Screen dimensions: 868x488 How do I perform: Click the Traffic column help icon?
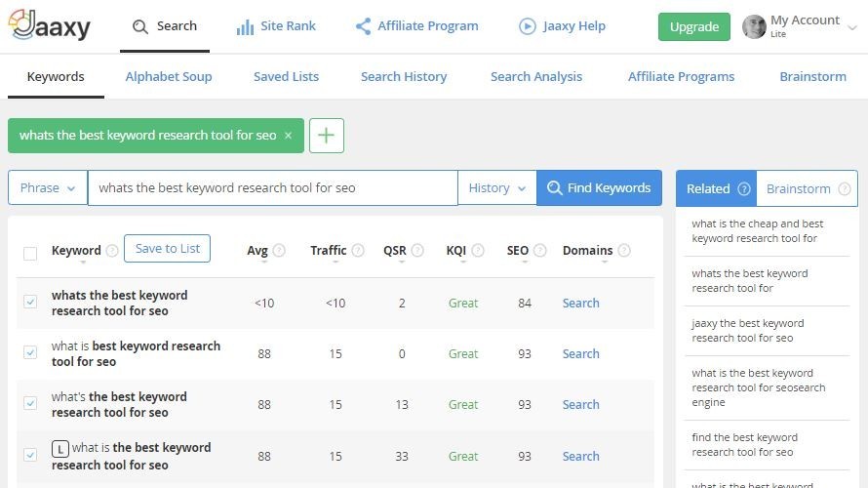pyautogui.click(x=358, y=251)
